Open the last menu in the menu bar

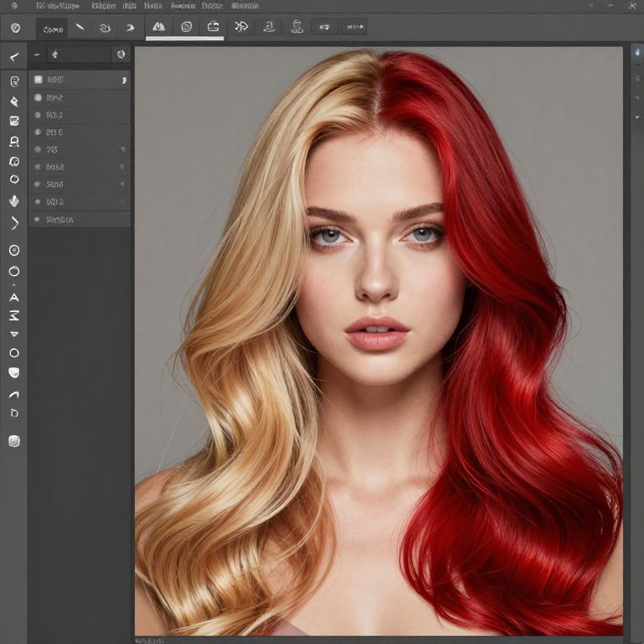[x=244, y=5]
